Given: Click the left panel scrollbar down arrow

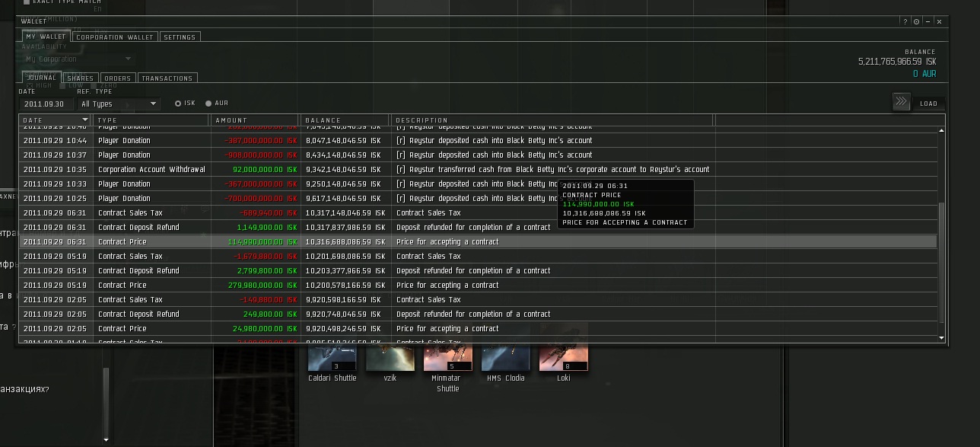Looking at the screenshot, I should pos(106,439).
